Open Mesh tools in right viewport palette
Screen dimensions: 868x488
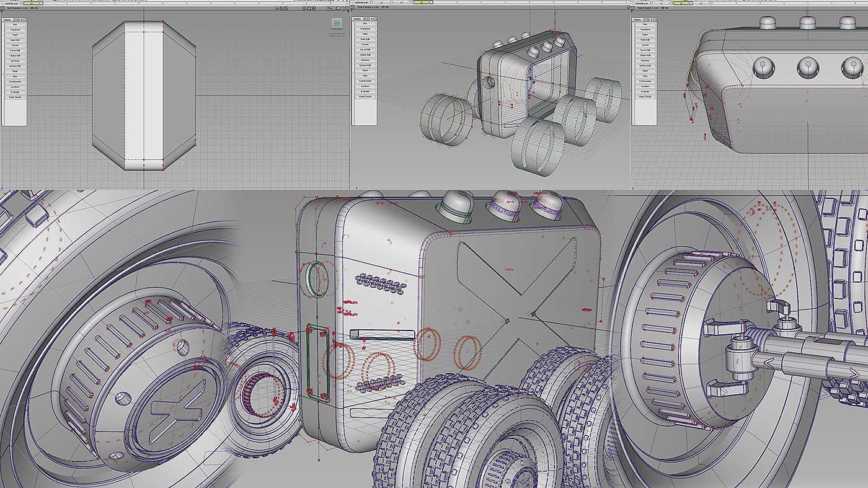coord(645,71)
